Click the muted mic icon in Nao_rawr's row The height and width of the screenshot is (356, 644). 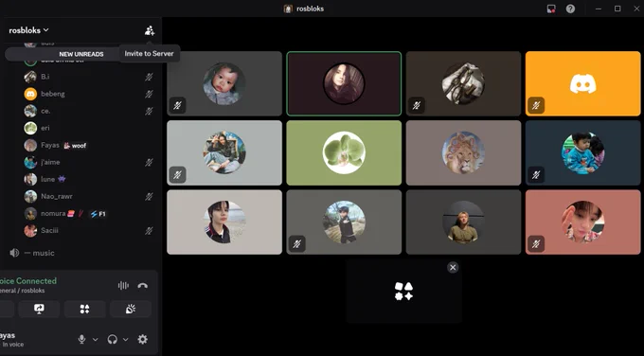point(149,197)
